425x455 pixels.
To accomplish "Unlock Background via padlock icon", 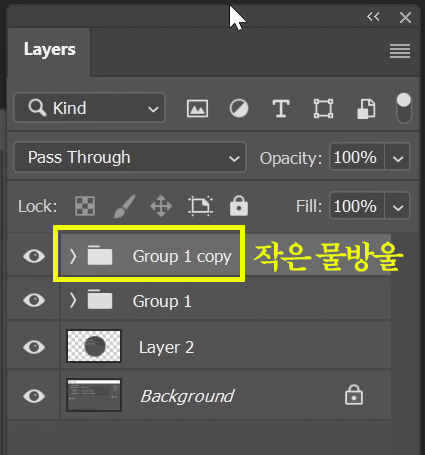I will click(354, 395).
